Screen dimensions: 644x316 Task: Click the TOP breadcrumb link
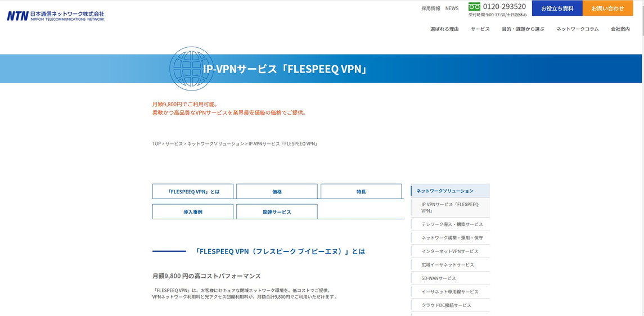156,144
